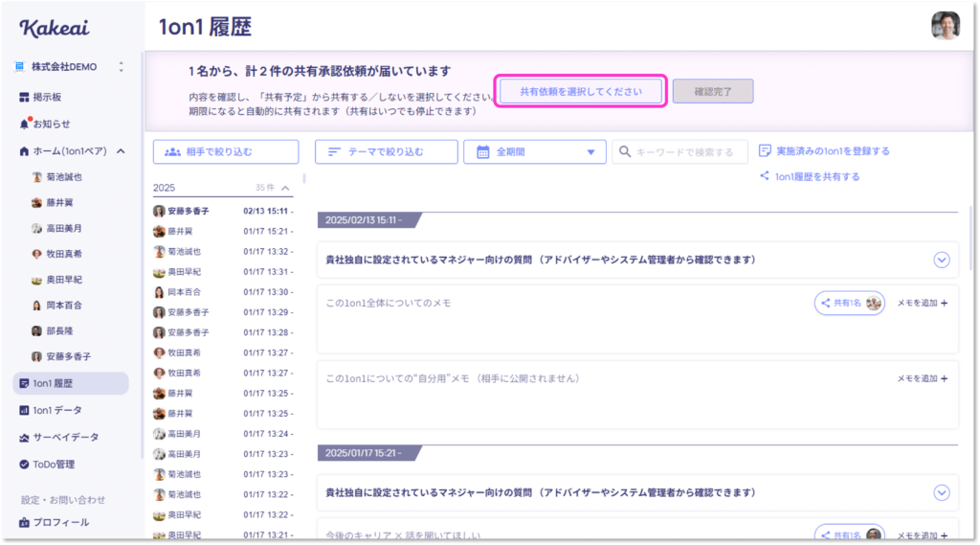Viewport: 980px width, 545px height.
Task: Open the 1on1 データ page
Action: coord(51,411)
